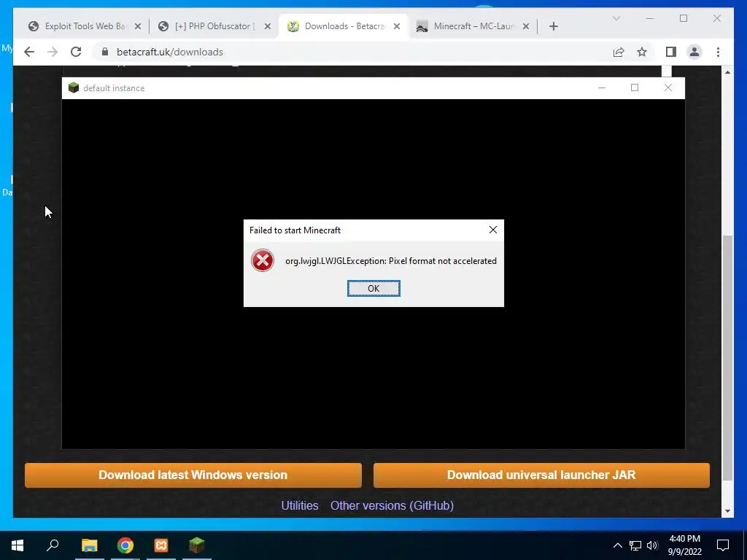Open the Minecraft grass block taskbar app
Image resolution: width=747 pixels, height=560 pixels.
pos(196,545)
